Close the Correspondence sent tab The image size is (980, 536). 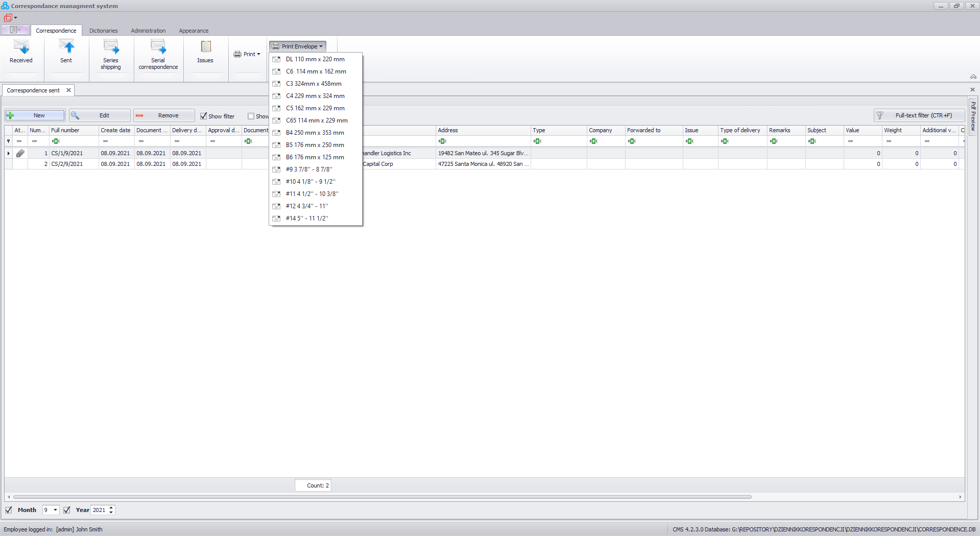(x=68, y=90)
